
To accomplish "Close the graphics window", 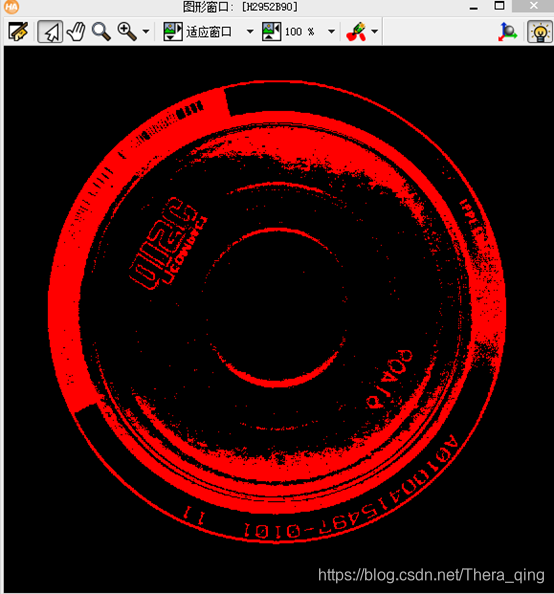I will point(534,6).
